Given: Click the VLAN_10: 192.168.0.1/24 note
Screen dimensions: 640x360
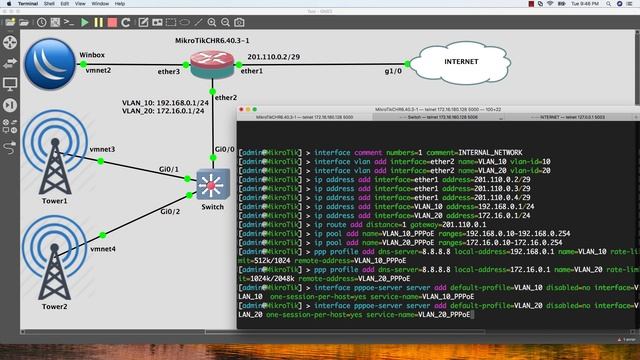Looking at the screenshot, I should (x=165, y=103).
